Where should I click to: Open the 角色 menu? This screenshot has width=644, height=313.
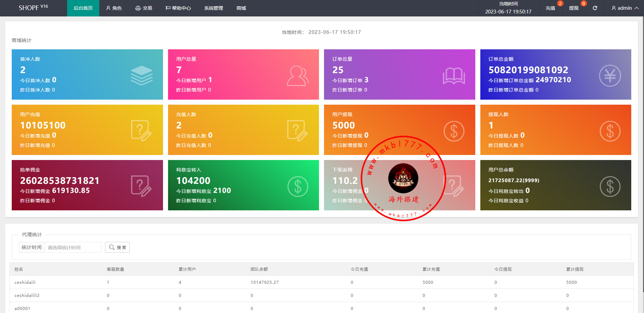114,8
